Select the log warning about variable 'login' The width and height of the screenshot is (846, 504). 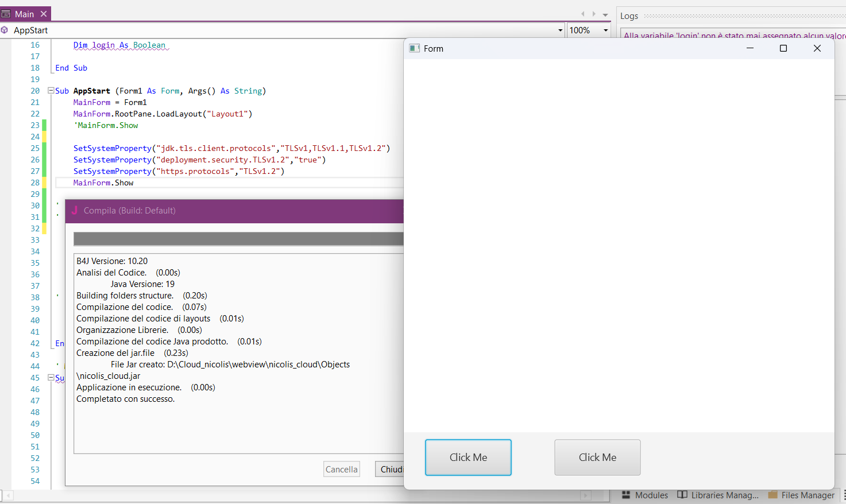pyautogui.click(x=735, y=36)
